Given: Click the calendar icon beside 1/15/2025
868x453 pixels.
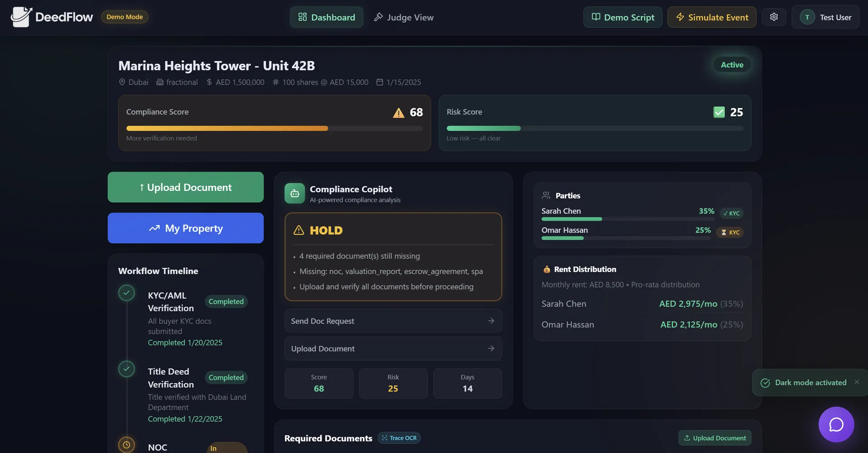Looking at the screenshot, I should [x=380, y=82].
